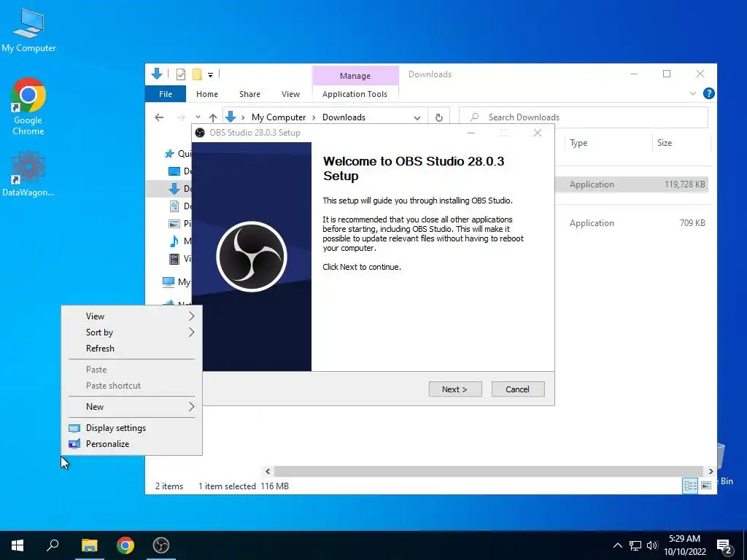Screen dimensions: 747x560
Task: Cancel the OBS Studio Setup
Action: click(517, 389)
